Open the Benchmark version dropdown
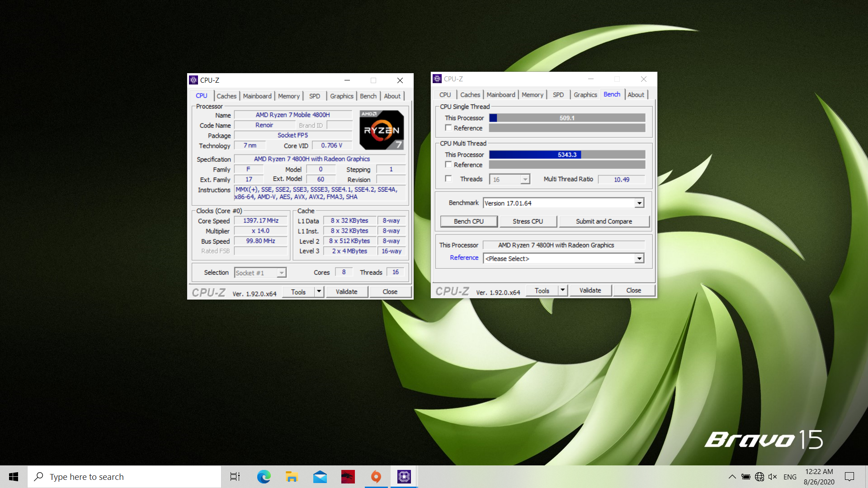 tap(639, 203)
